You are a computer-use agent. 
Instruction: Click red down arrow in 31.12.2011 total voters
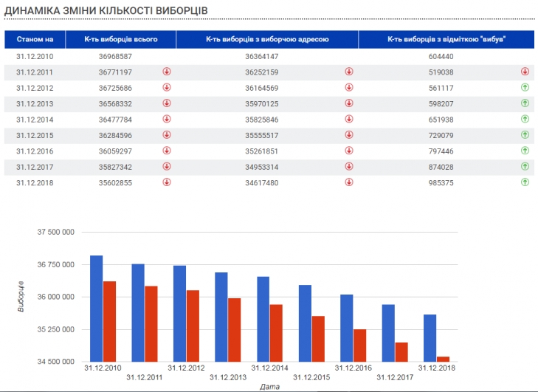tap(167, 72)
